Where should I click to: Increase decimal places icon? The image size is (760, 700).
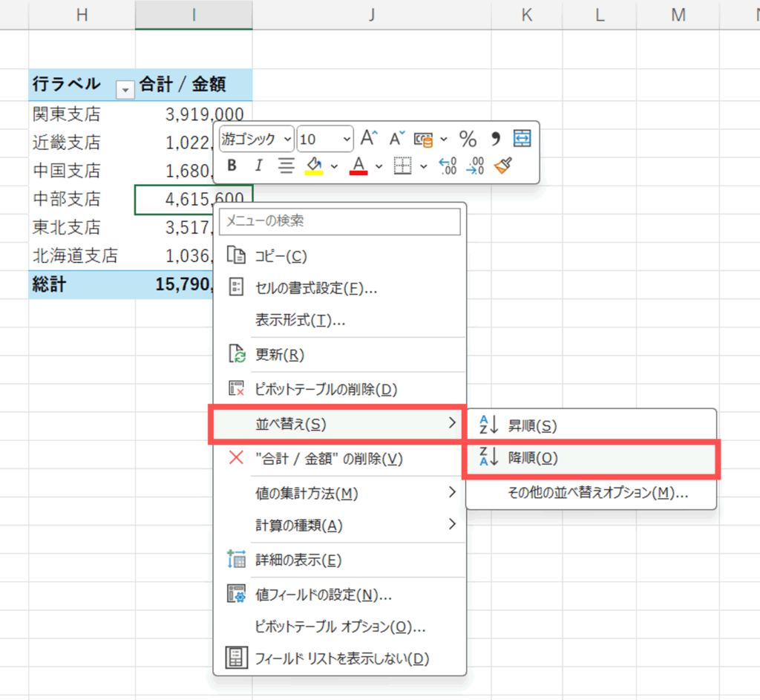coord(448,166)
